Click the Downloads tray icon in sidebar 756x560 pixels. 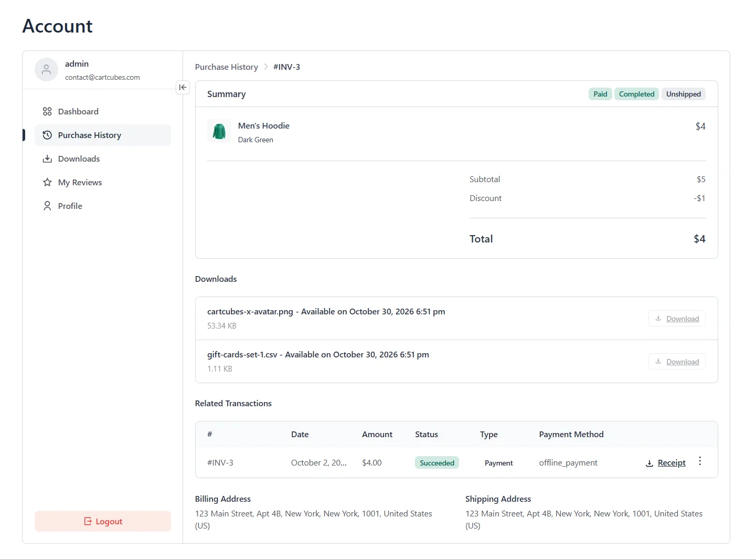coord(47,159)
